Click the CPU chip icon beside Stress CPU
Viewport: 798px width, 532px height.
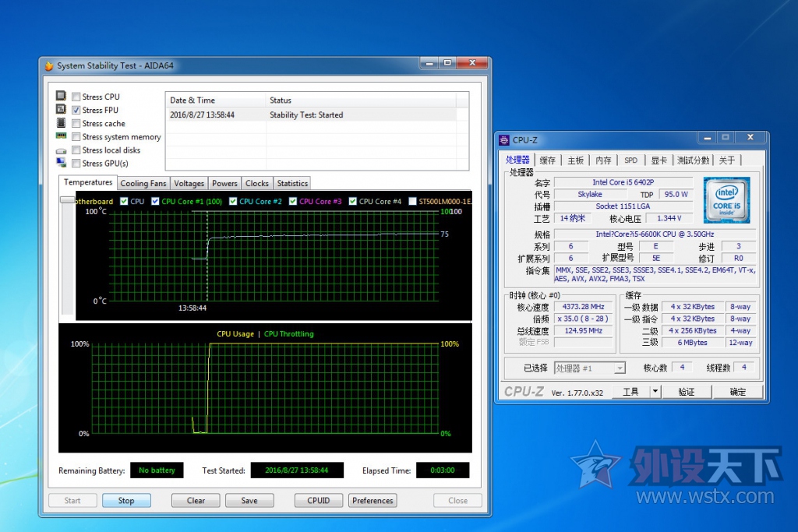(x=61, y=96)
